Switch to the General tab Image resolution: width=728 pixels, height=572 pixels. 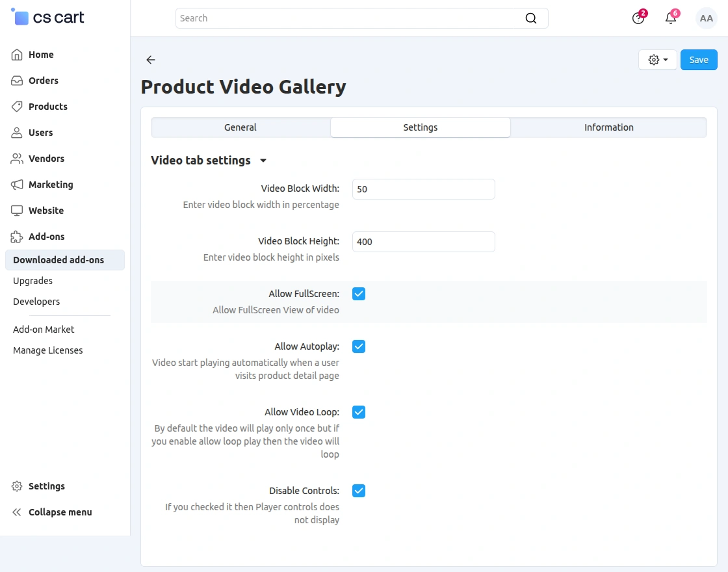240,127
